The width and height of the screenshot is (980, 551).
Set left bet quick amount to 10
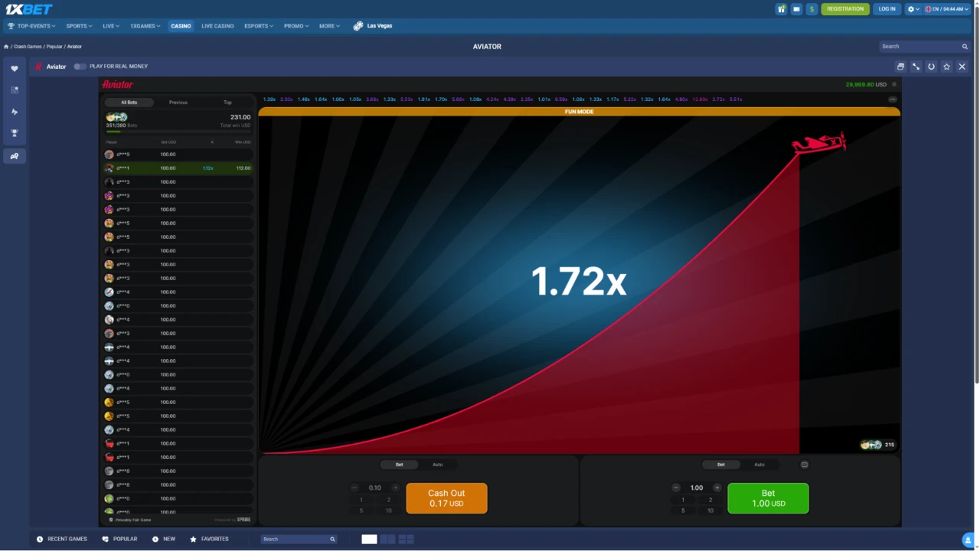pos(389,510)
